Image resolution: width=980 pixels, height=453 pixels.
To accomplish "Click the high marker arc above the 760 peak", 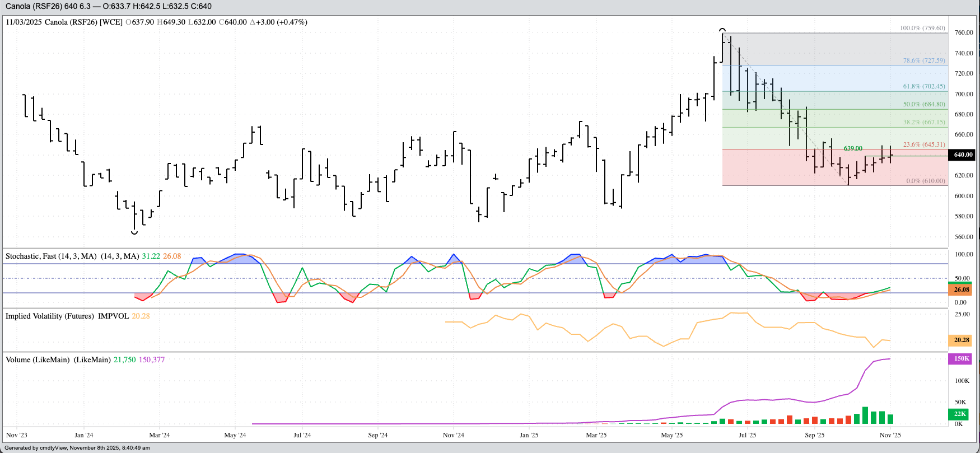I will point(722,30).
